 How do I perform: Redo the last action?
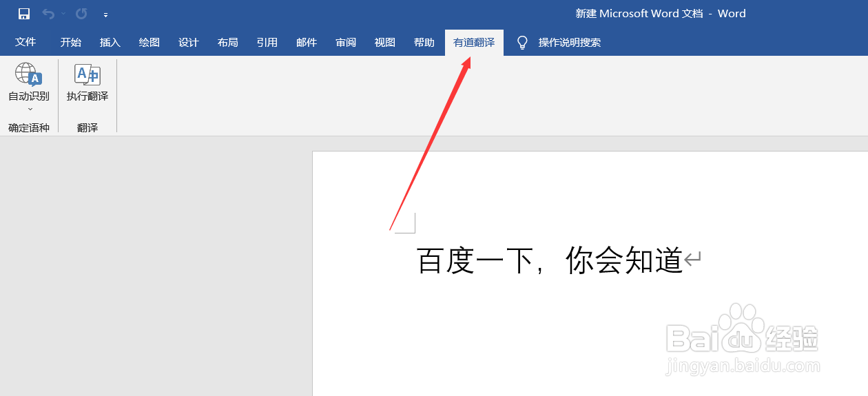81,14
